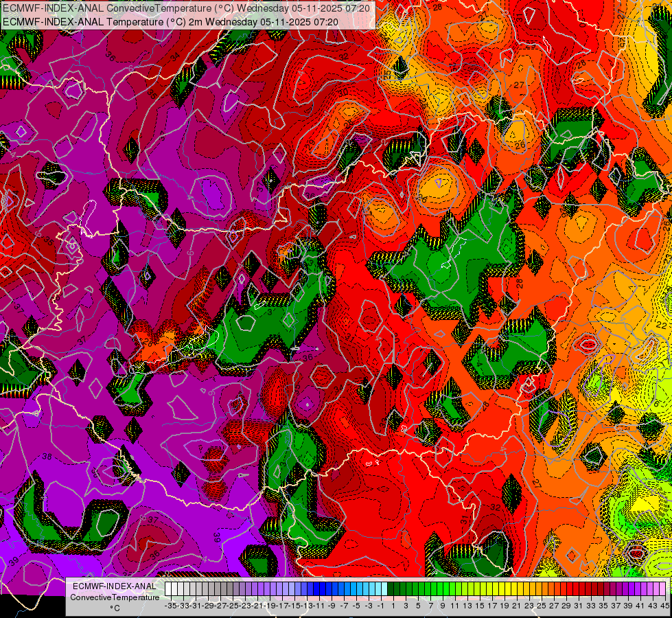Click the Temperature 2m title line

[x=170, y=22]
